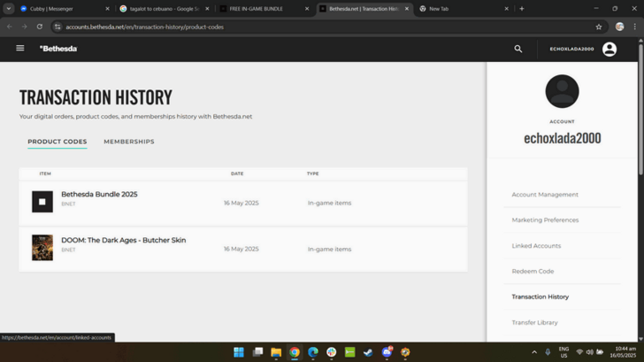Click the DATE column header
Image resolution: width=644 pixels, height=362 pixels.
[x=237, y=173]
